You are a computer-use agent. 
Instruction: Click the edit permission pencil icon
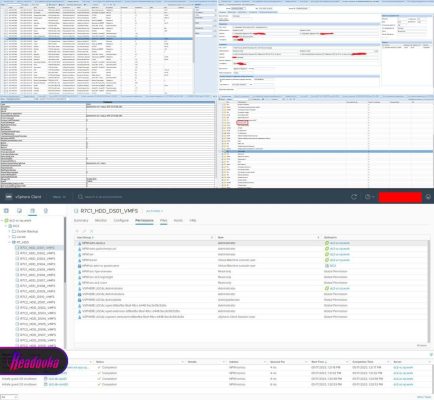[x=84, y=231]
